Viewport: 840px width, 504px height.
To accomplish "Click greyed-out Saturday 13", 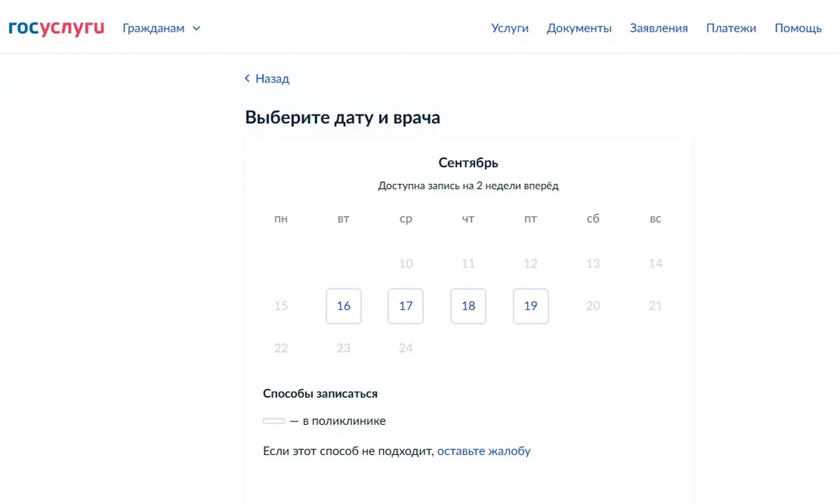I will point(593,264).
